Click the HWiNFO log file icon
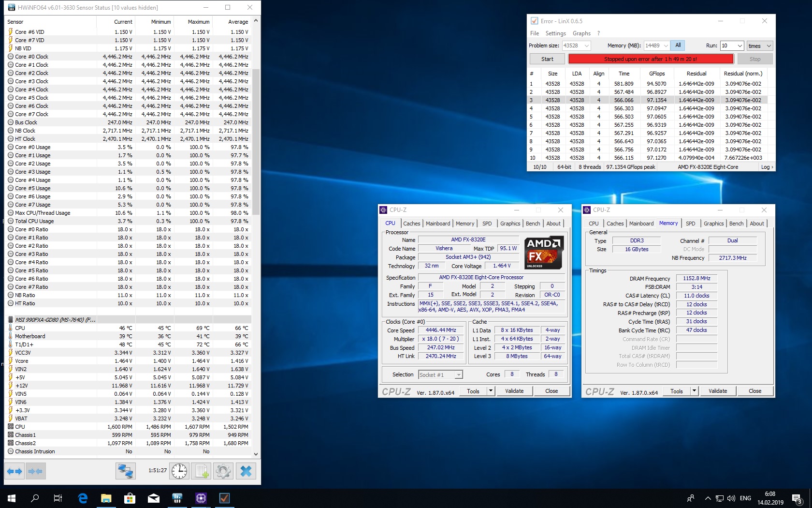Viewport: 812px width, 508px height. [202, 471]
